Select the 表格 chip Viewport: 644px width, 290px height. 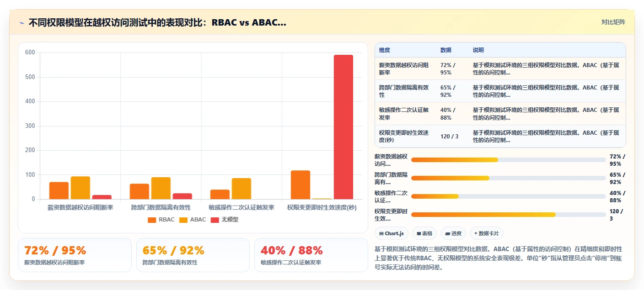tap(424, 233)
